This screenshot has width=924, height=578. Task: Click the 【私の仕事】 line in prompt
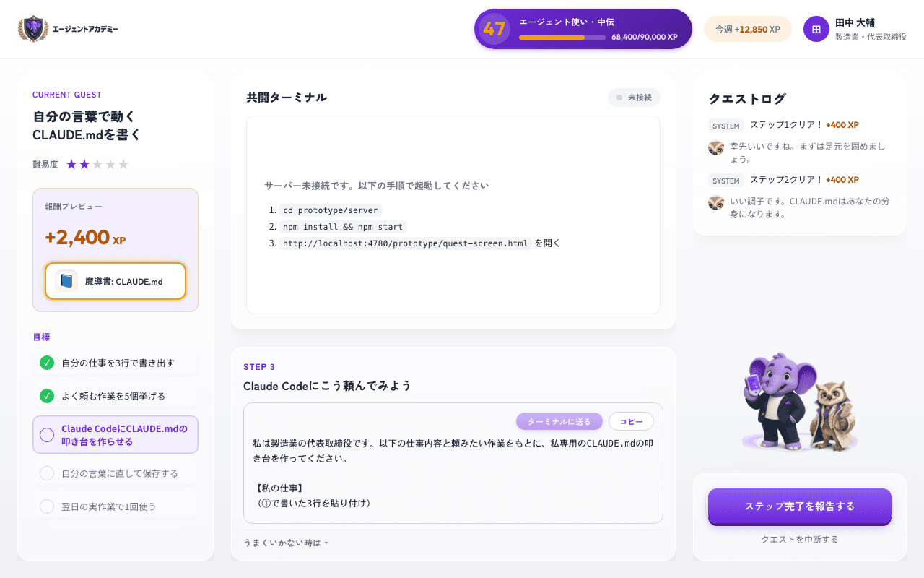point(279,488)
